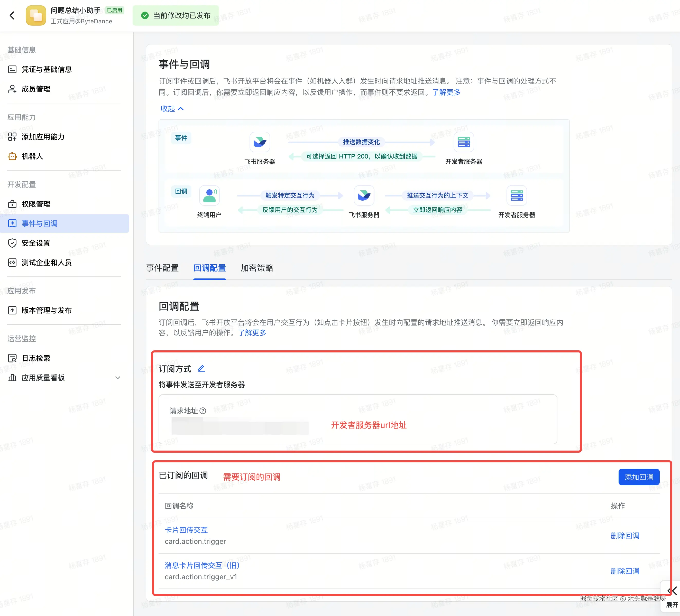This screenshot has height=616, width=680.
Task: Switch to the 事件配置 tab
Action: [x=162, y=268]
